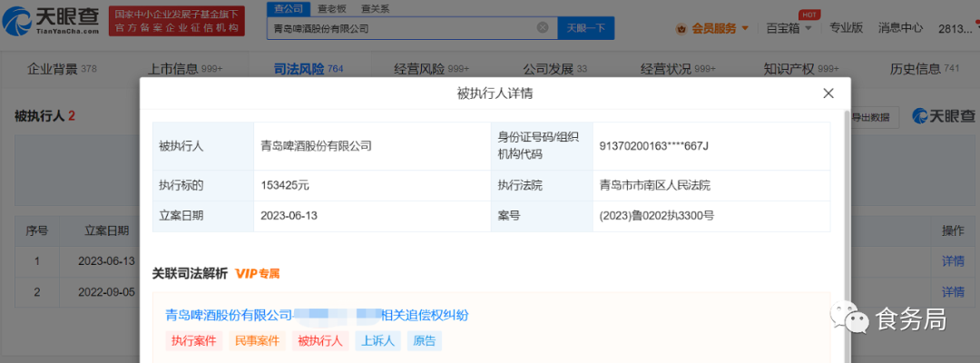980x363 pixels.
Task: Open 专业版 link in the header
Action: point(847,27)
